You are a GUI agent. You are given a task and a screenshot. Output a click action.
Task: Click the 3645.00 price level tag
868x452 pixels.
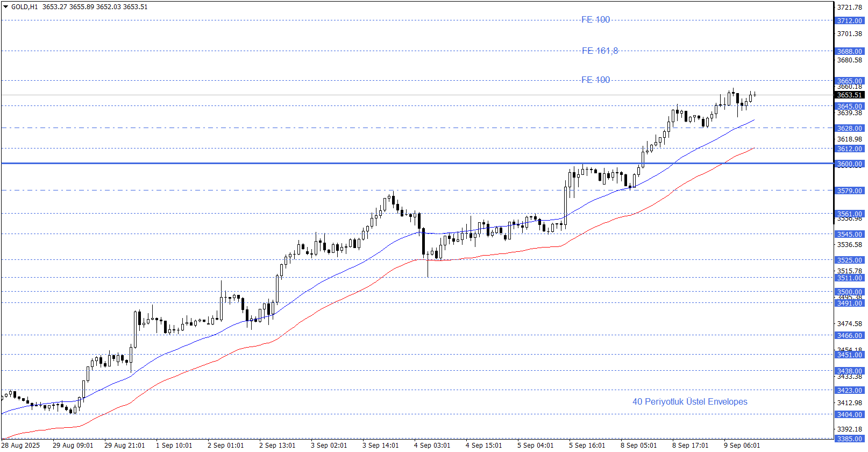[850, 106]
